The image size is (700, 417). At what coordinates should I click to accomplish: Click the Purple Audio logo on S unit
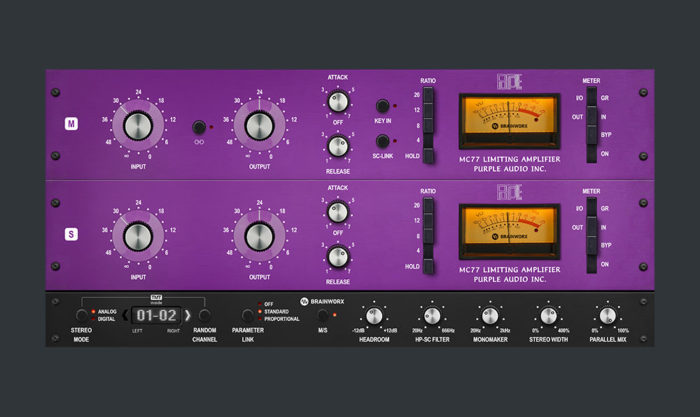(x=509, y=192)
